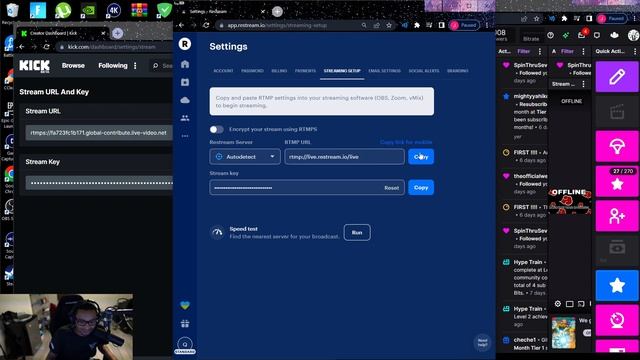Click the heart icon in Restream sidebar
The image size is (640, 360).
185,305
